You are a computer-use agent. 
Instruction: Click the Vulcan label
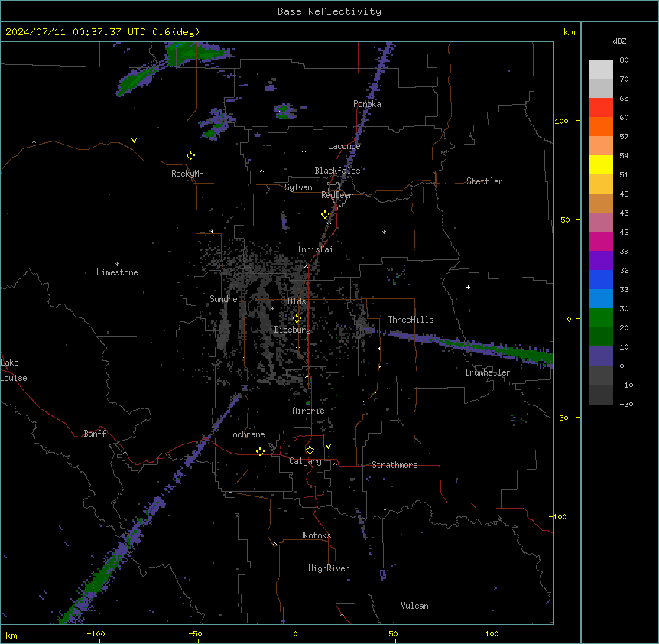pos(414,606)
